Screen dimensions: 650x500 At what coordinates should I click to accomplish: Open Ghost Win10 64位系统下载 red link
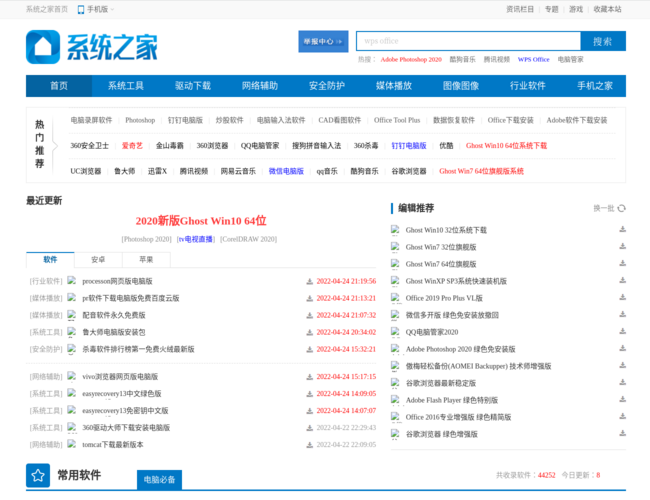506,146
